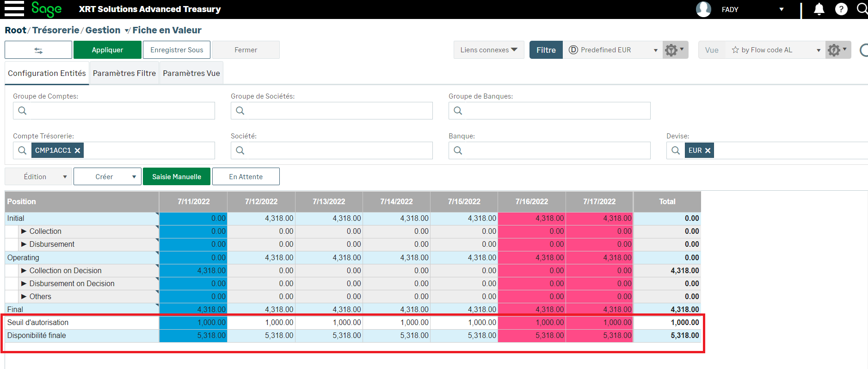
Task: Click the Banque search magnifier icon
Action: (x=458, y=150)
